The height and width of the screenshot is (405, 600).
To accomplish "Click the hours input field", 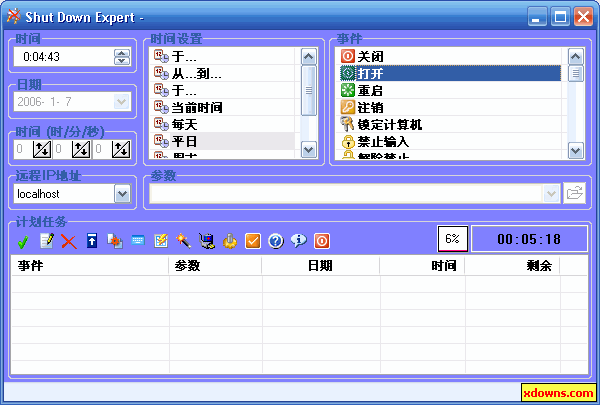I will (x=24, y=149).
